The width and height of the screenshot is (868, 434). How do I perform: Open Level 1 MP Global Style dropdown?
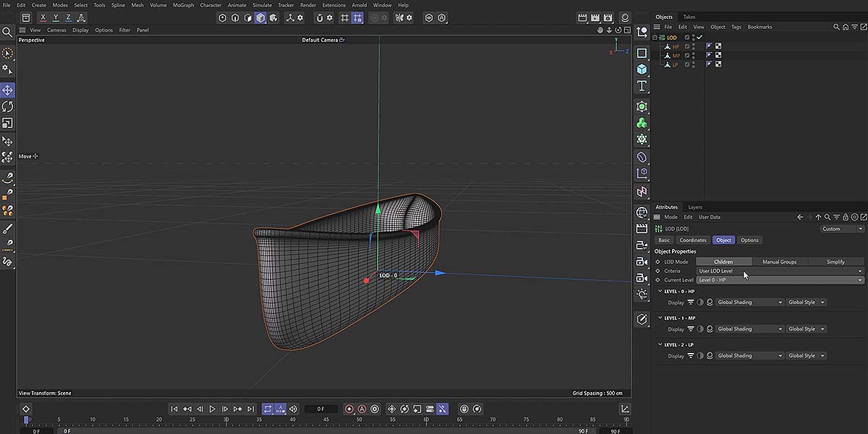pyautogui.click(x=807, y=329)
